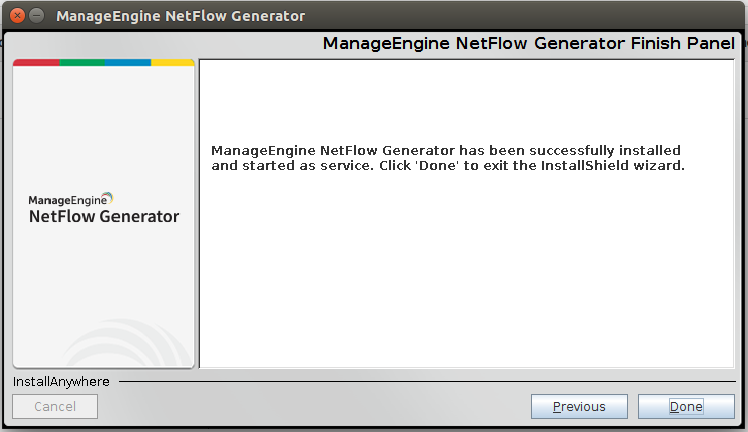Close the installer with the red button
748x432 pixels.
(x=14, y=16)
